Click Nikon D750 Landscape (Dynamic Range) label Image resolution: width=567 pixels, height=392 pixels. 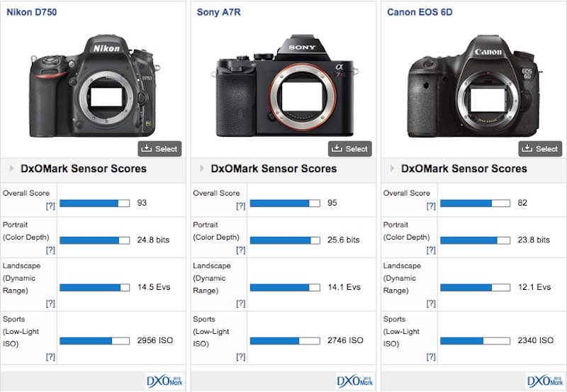[x=21, y=278]
